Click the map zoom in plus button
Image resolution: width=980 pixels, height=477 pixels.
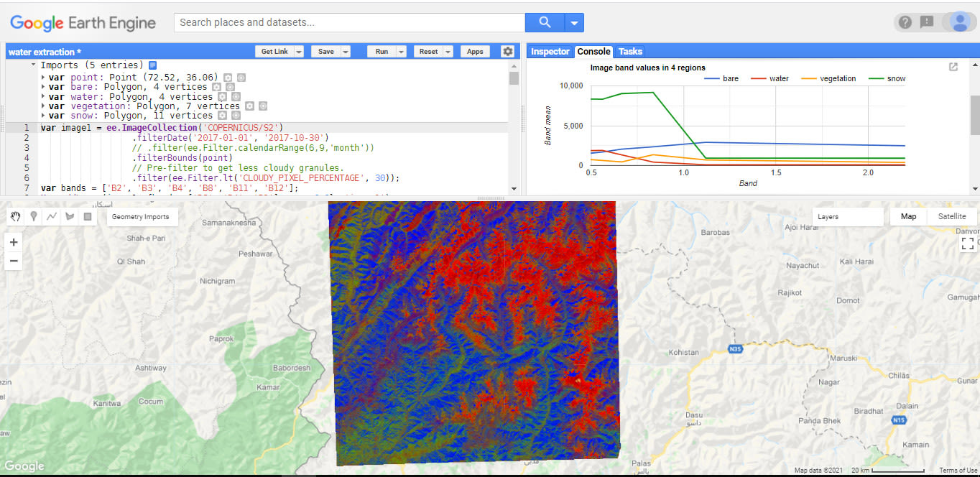point(14,243)
